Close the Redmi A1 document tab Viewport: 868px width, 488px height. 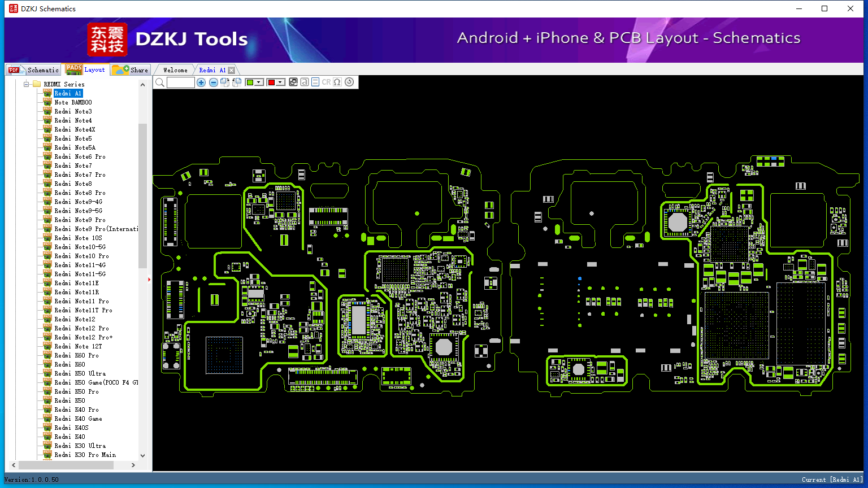[231, 70]
